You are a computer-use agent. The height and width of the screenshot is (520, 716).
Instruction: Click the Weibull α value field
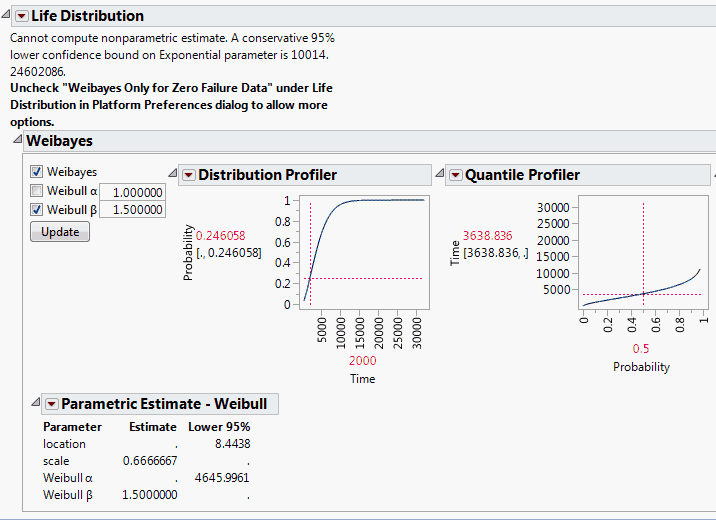point(132,191)
